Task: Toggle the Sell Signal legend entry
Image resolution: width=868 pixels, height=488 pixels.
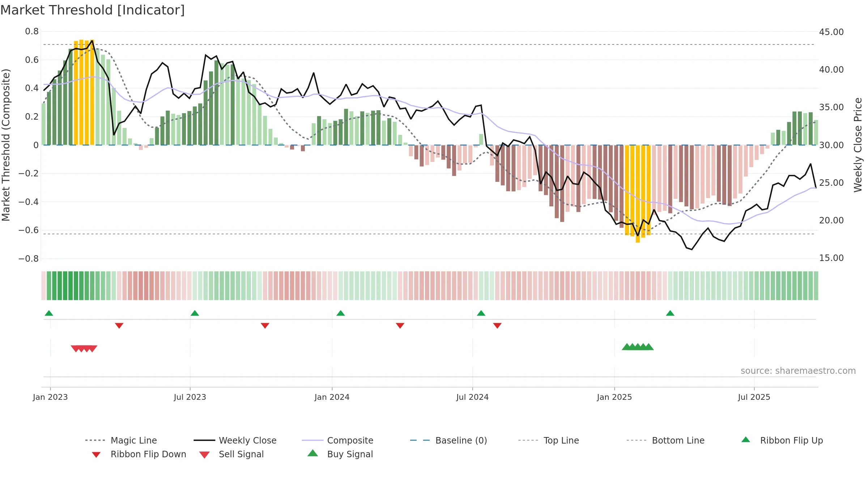Action: point(231,454)
